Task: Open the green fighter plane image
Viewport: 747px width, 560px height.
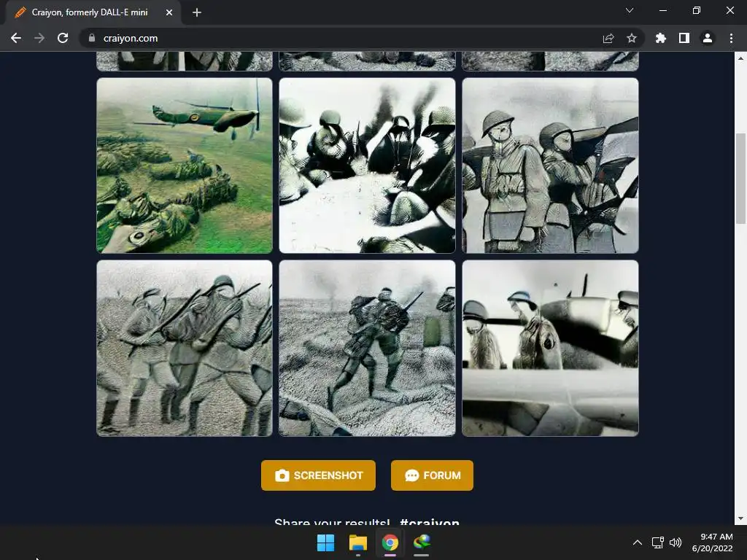Action: pyautogui.click(x=185, y=166)
